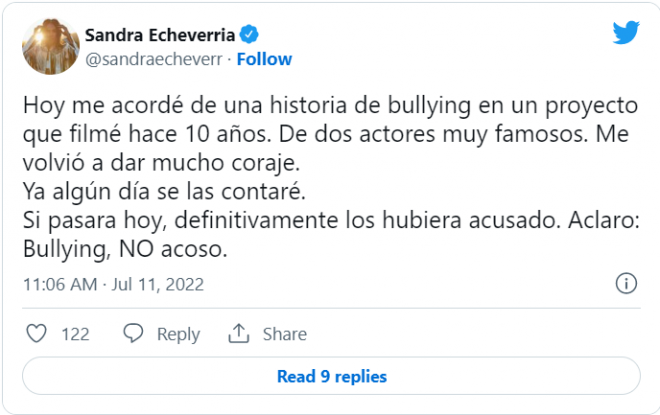
Task: Click the Twitter bird logo
Action: [x=626, y=33]
